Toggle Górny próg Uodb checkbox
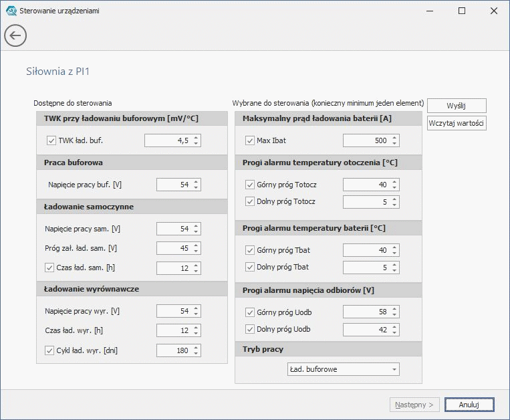The image size is (510, 420). 250,312
